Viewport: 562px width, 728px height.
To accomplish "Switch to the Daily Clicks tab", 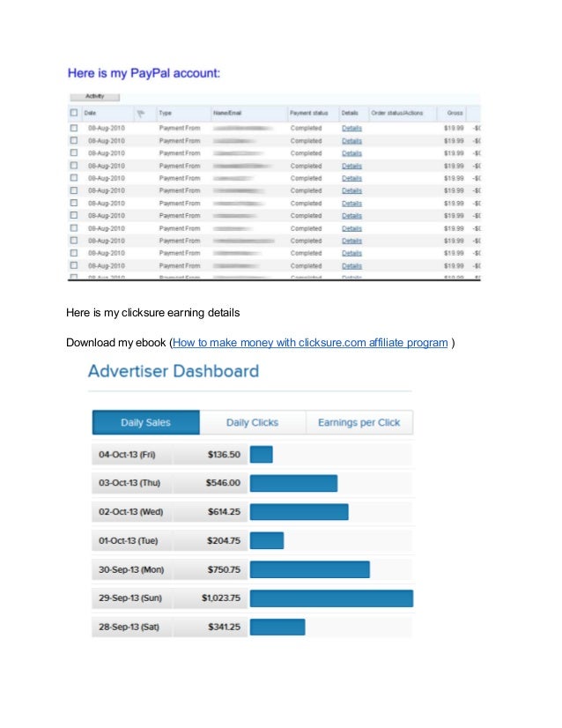I will 253,422.
